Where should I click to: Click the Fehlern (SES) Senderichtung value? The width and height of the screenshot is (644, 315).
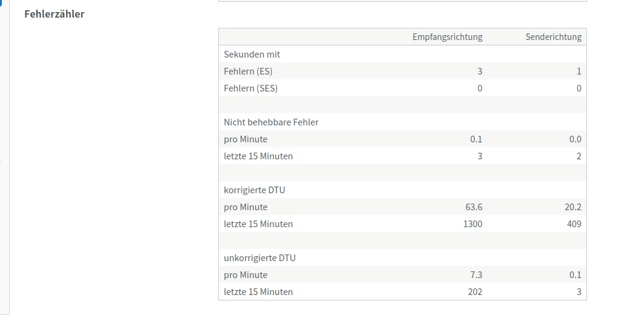pos(579,88)
